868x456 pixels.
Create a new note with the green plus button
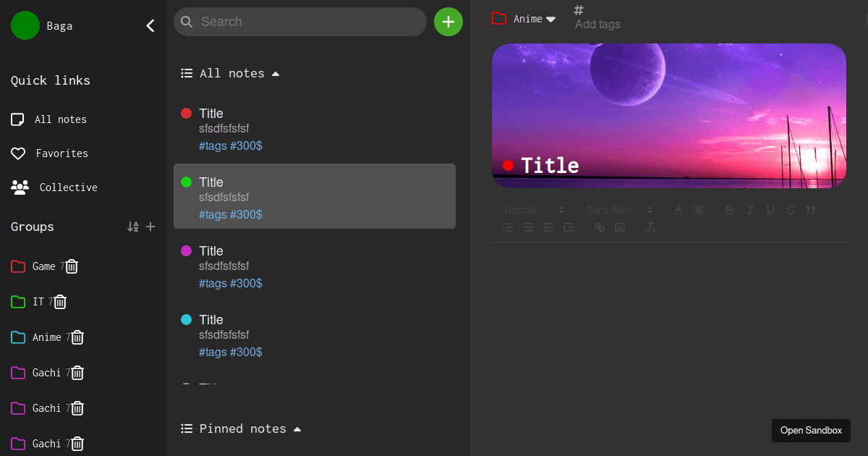(x=448, y=22)
